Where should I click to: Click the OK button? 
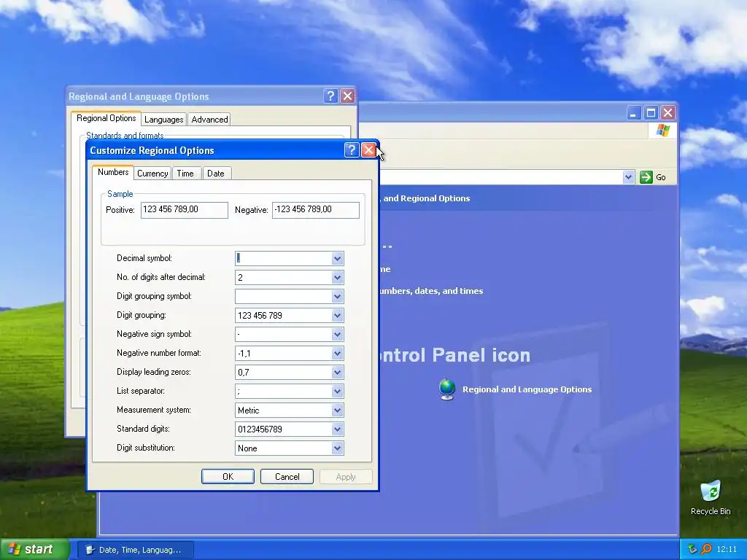(228, 477)
